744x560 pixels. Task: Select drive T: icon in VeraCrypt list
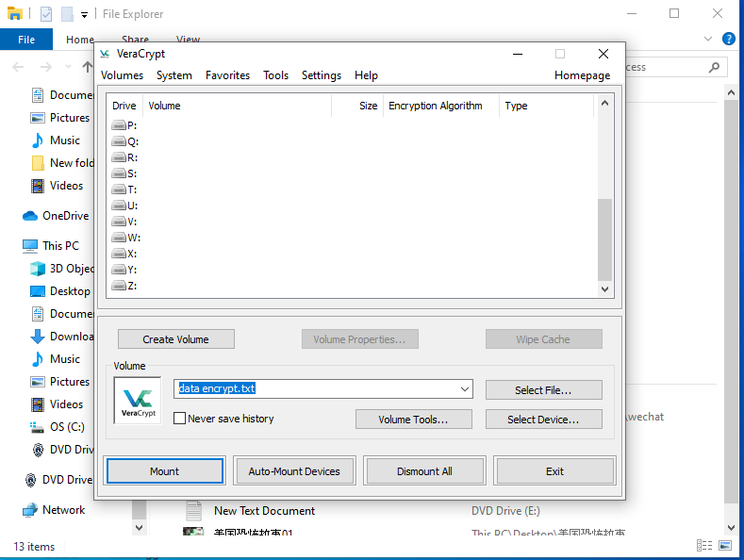point(119,189)
